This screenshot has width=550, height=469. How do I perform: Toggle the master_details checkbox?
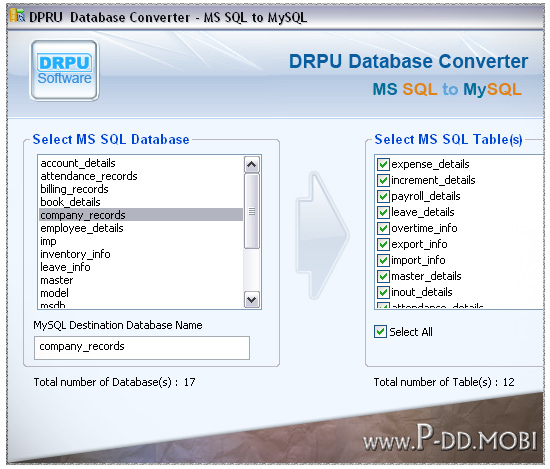click(383, 276)
